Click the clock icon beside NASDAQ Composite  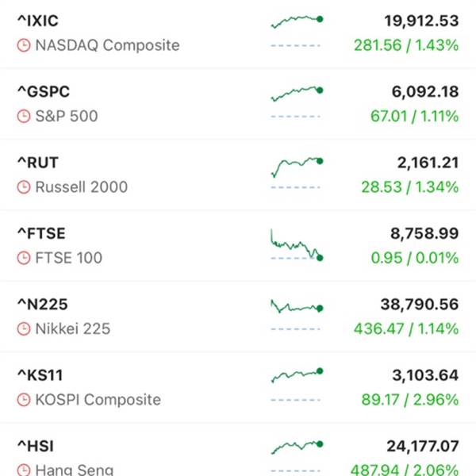tap(24, 45)
